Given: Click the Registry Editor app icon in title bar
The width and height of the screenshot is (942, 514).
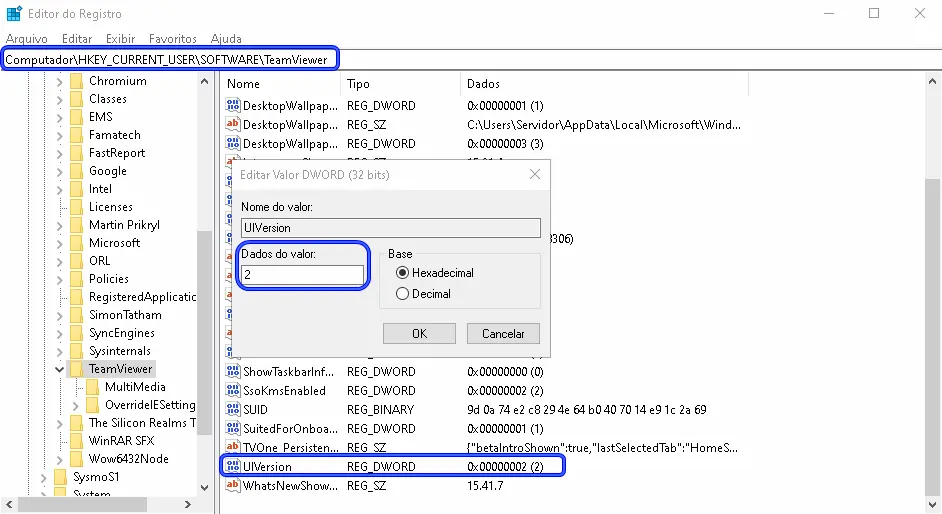Looking at the screenshot, I should point(14,14).
